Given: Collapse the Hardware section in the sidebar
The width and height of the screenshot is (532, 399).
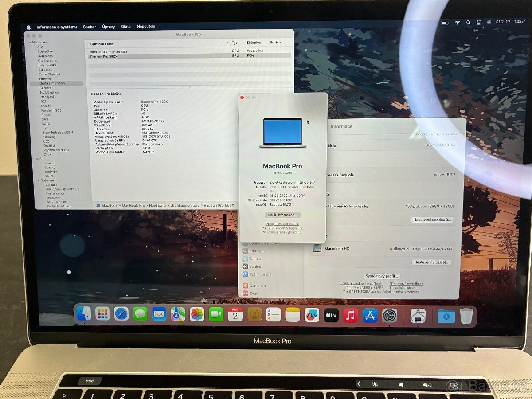Looking at the screenshot, I should click(x=30, y=43).
